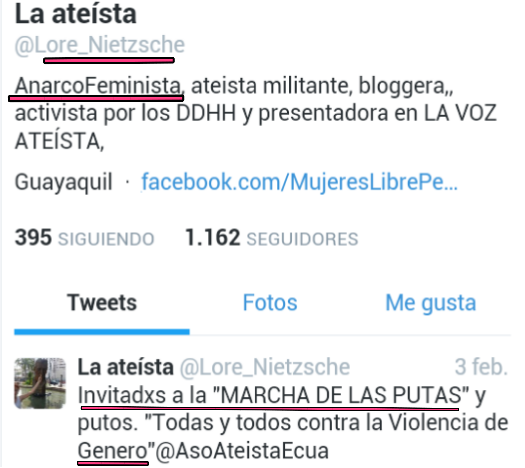Image resolution: width=525 pixels, height=468 pixels.
Task: Click the word ATEÍSTA ending the bio
Action: (59, 141)
